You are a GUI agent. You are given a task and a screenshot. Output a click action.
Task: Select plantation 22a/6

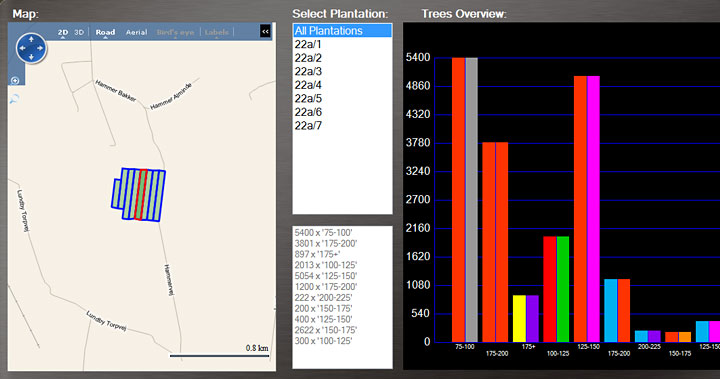click(343, 112)
